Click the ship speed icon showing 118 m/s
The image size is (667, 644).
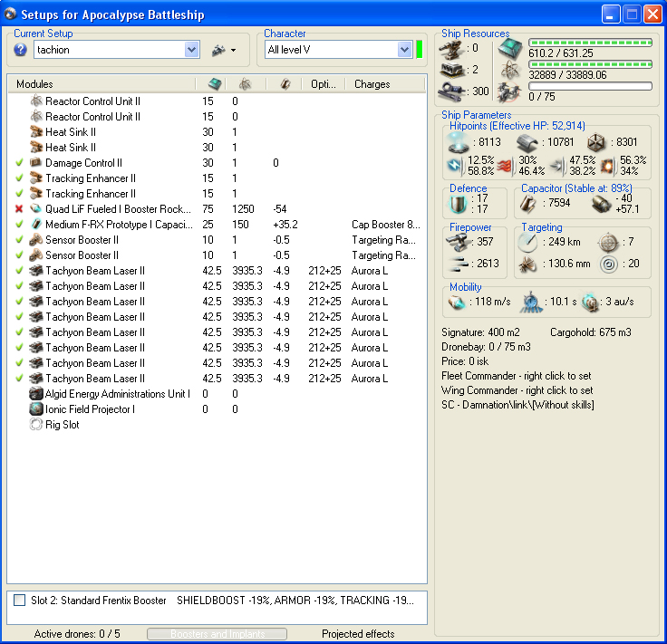[457, 302]
